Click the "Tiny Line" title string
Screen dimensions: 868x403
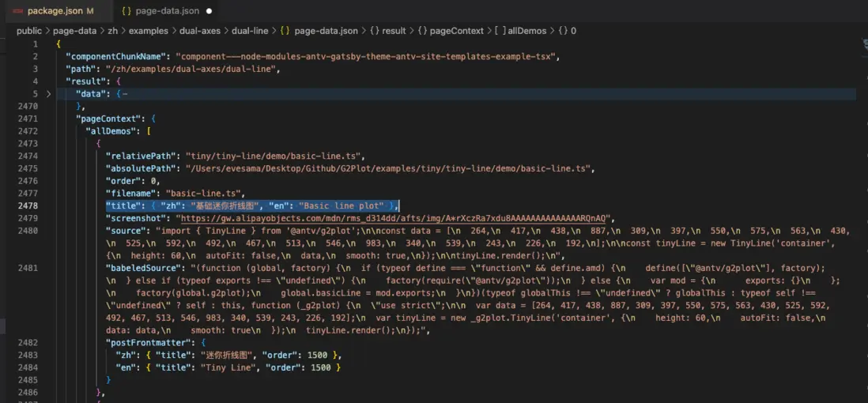(x=228, y=367)
